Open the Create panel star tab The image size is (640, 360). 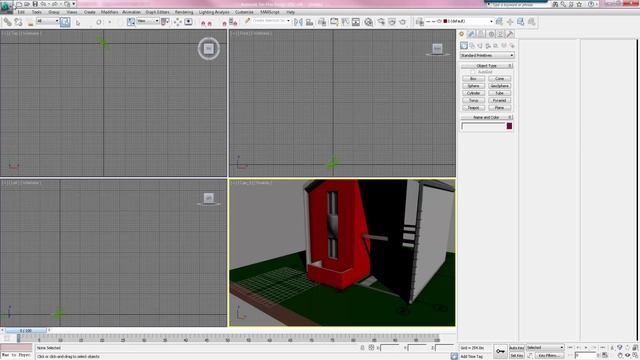(x=462, y=34)
